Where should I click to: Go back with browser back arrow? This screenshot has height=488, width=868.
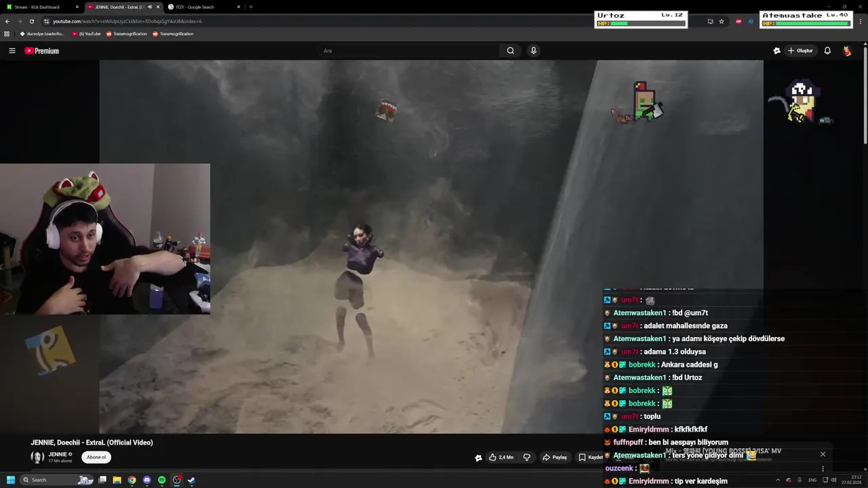(x=7, y=21)
